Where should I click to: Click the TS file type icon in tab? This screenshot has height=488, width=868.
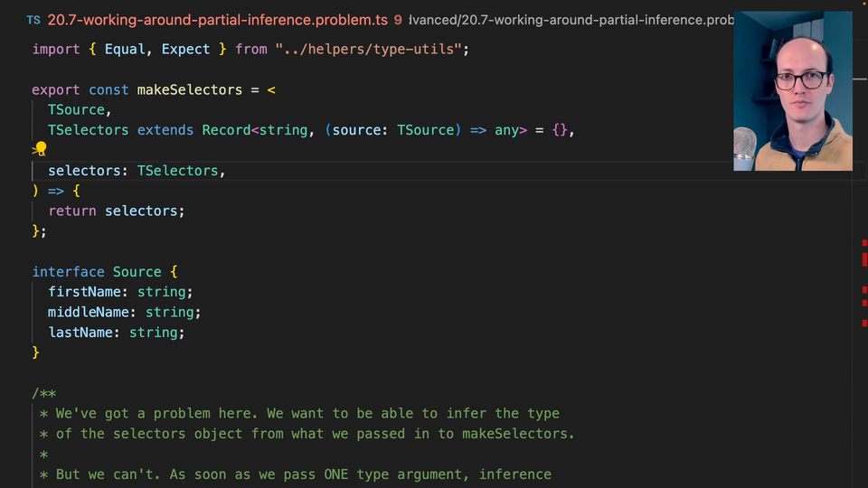point(33,20)
